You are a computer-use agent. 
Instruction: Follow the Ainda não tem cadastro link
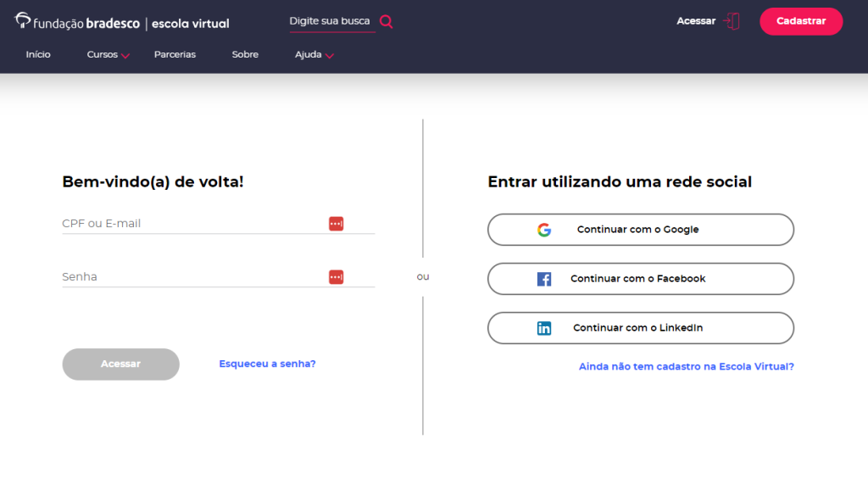tap(687, 366)
